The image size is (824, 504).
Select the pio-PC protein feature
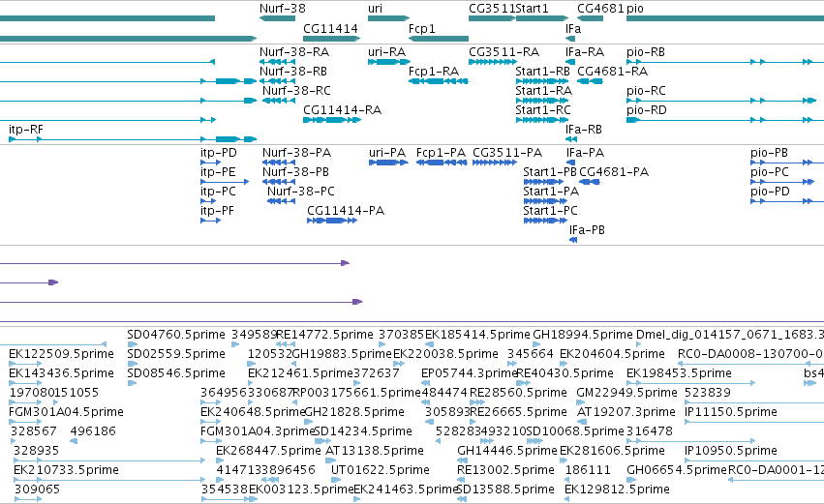click(782, 182)
